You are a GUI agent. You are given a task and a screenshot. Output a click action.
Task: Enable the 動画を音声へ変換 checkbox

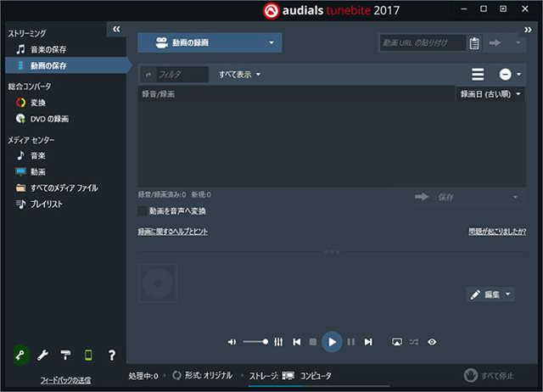pyautogui.click(x=142, y=211)
